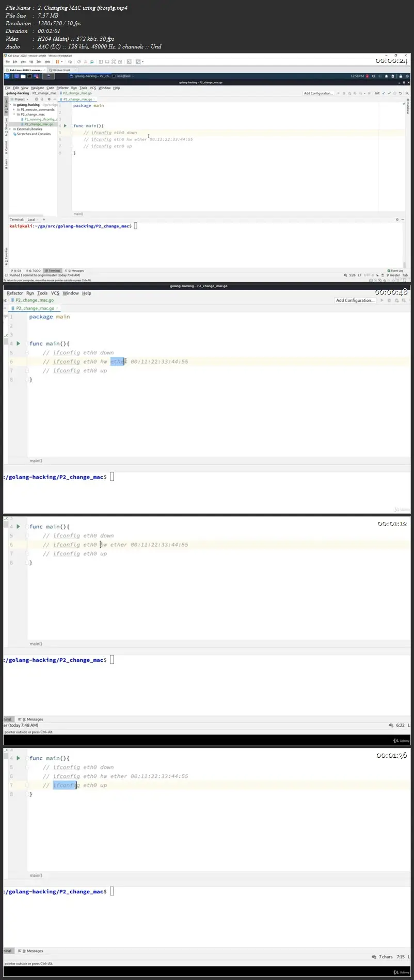Open the master branch selector in the status bar
414x980 pixels.
[x=393, y=275]
